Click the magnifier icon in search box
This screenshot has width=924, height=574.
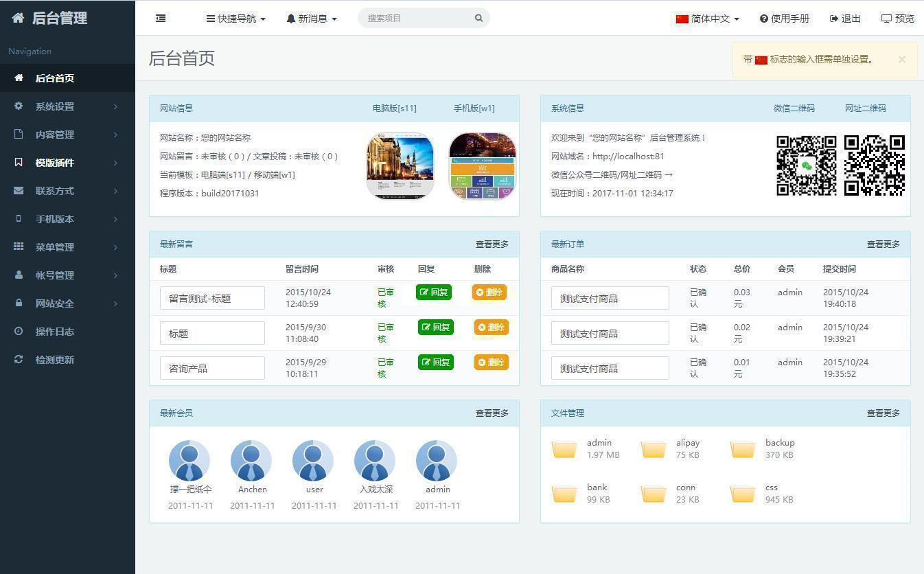pyautogui.click(x=478, y=19)
